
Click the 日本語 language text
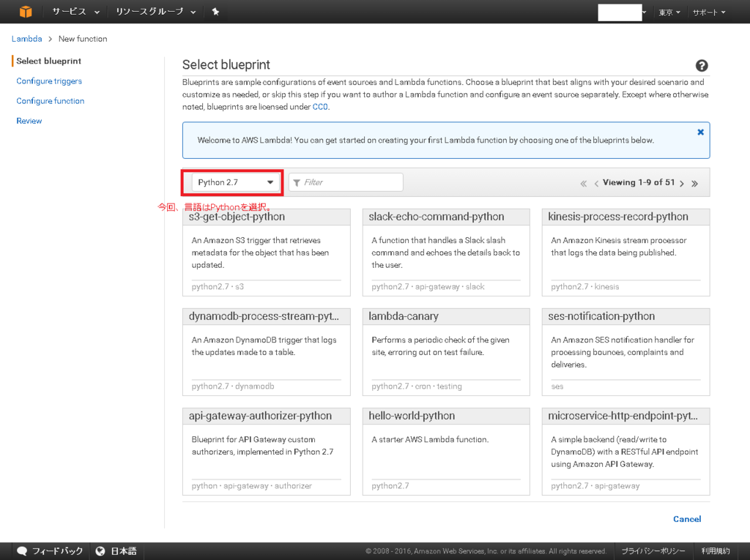(x=123, y=551)
